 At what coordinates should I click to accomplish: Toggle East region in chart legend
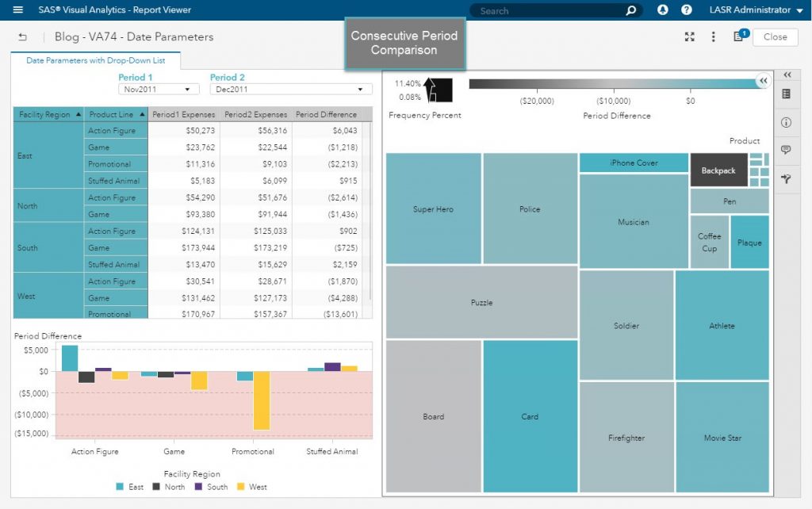[130, 487]
